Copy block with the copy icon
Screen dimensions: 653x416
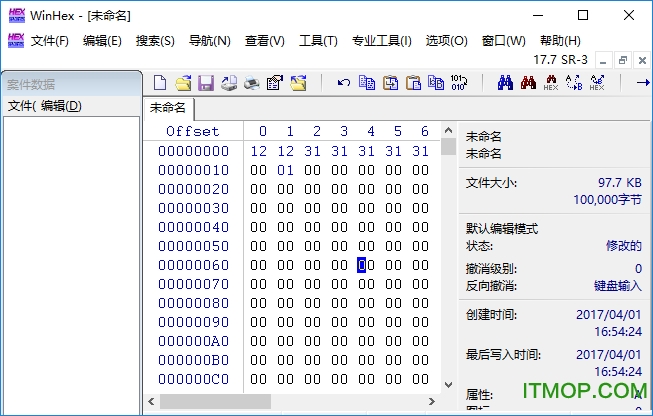367,83
